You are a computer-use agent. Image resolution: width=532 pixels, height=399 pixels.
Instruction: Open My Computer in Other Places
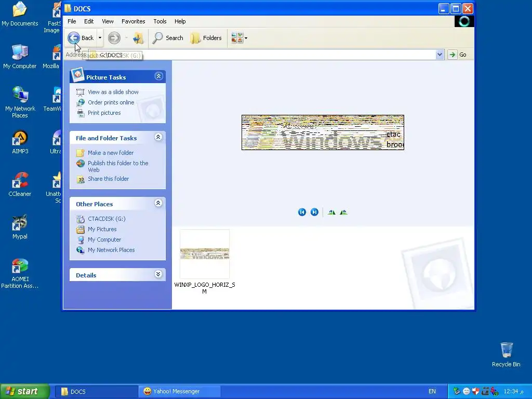click(x=104, y=240)
